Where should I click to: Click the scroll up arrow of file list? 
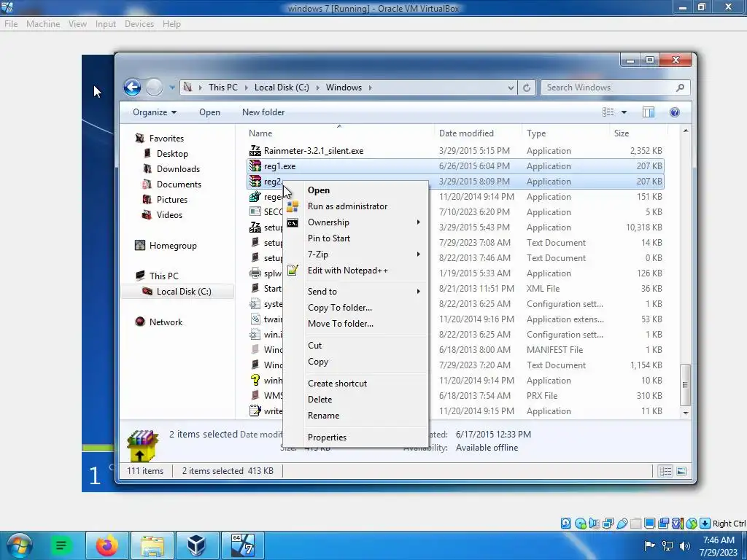click(x=686, y=131)
